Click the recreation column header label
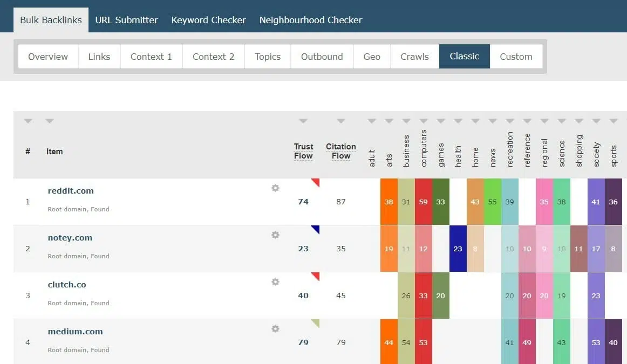627x364 pixels. click(510, 149)
